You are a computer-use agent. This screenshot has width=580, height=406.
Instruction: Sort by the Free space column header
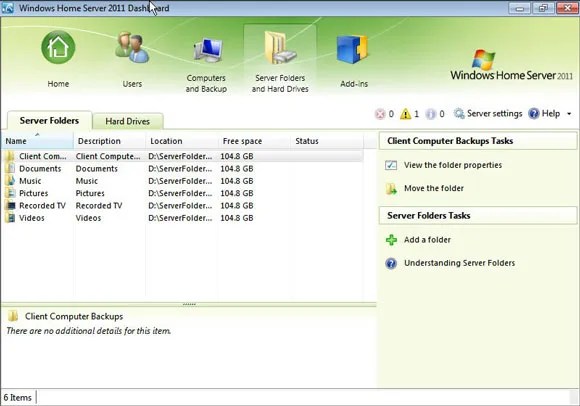[x=254, y=141]
